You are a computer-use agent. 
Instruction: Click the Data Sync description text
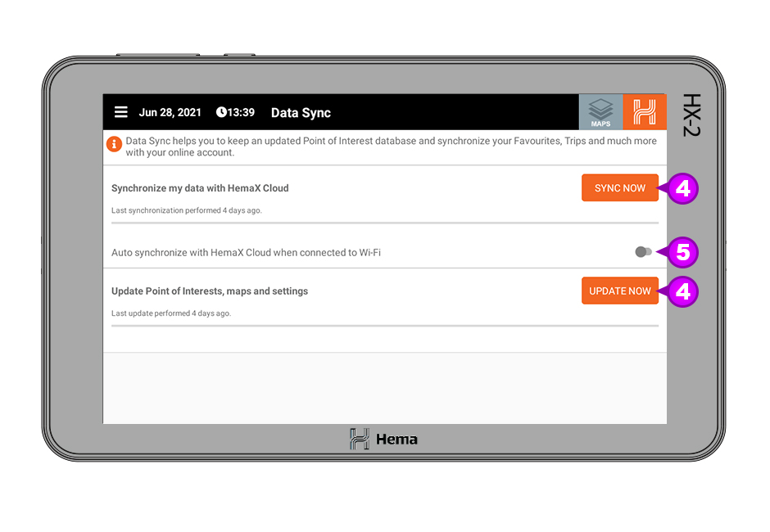point(391,147)
